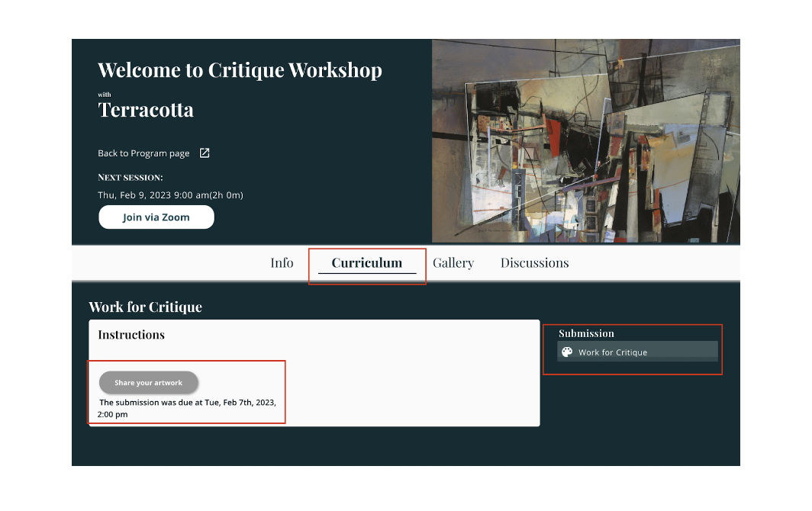
Task: Open the external link icon beside Back to Program page
Action: 205,153
